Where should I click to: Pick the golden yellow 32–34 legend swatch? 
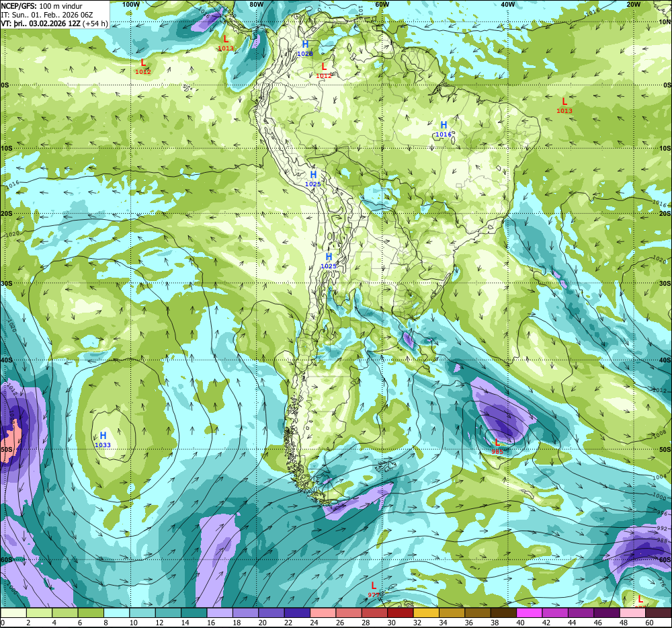pos(427,613)
